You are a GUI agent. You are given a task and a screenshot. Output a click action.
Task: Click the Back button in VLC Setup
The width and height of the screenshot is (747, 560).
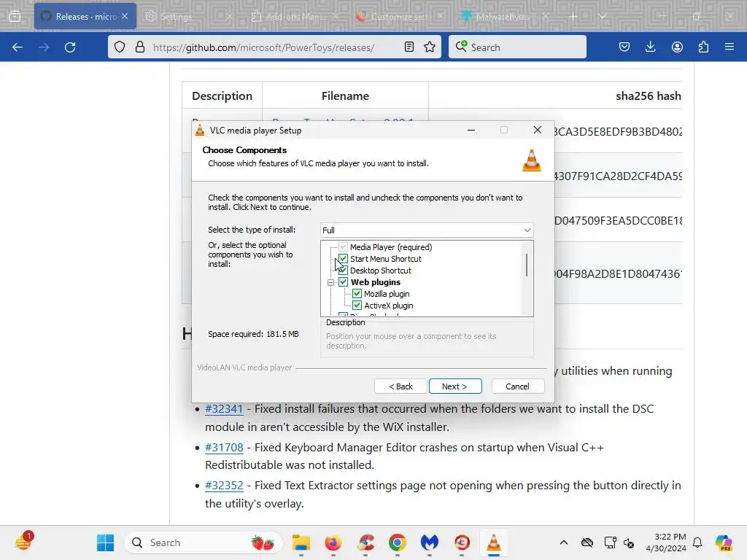click(x=400, y=386)
